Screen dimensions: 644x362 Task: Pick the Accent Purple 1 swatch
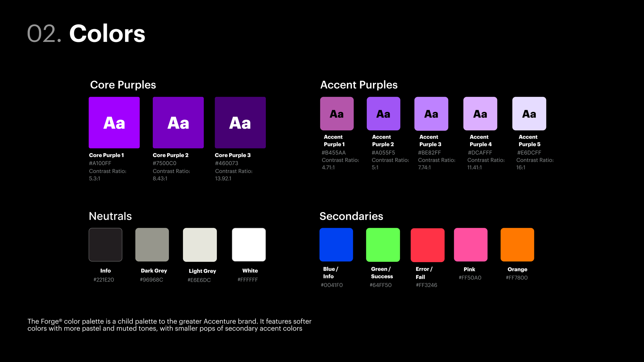point(337,114)
